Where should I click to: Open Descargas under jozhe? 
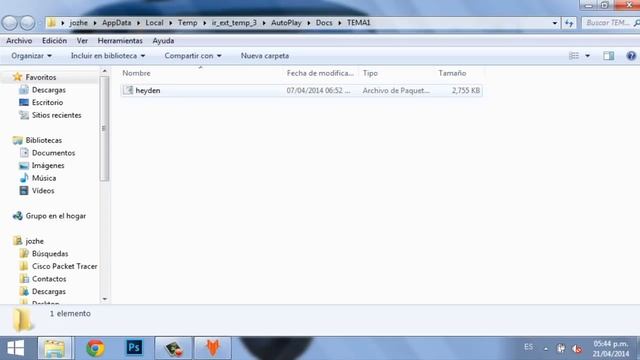tap(49, 291)
